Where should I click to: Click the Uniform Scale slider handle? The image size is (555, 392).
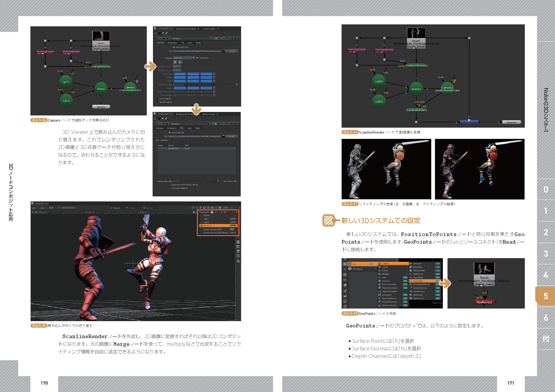click(218, 85)
